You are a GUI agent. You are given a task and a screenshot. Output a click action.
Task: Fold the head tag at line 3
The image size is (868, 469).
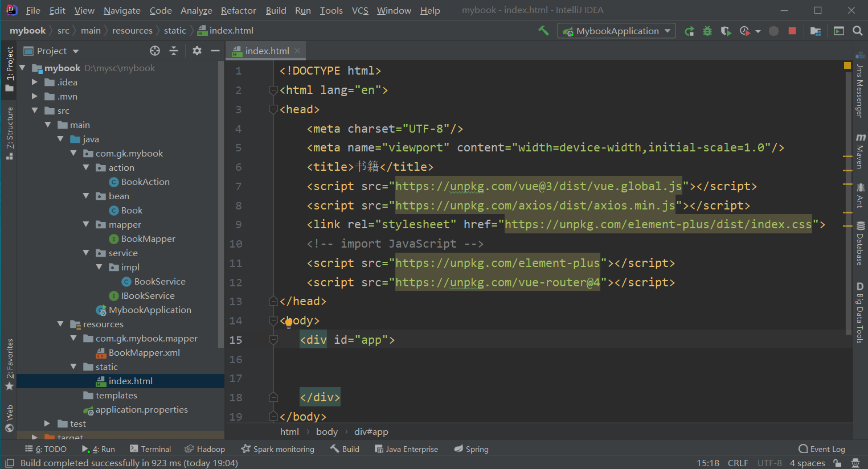(x=273, y=109)
